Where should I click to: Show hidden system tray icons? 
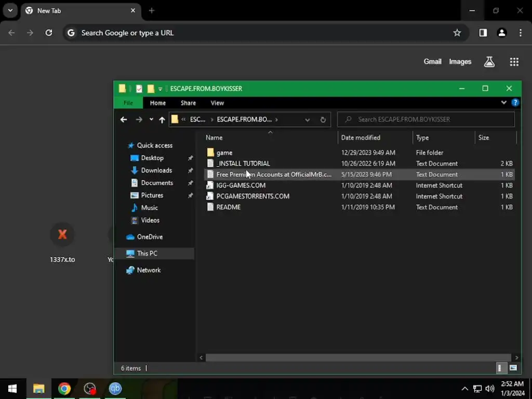click(x=465, y=389)
